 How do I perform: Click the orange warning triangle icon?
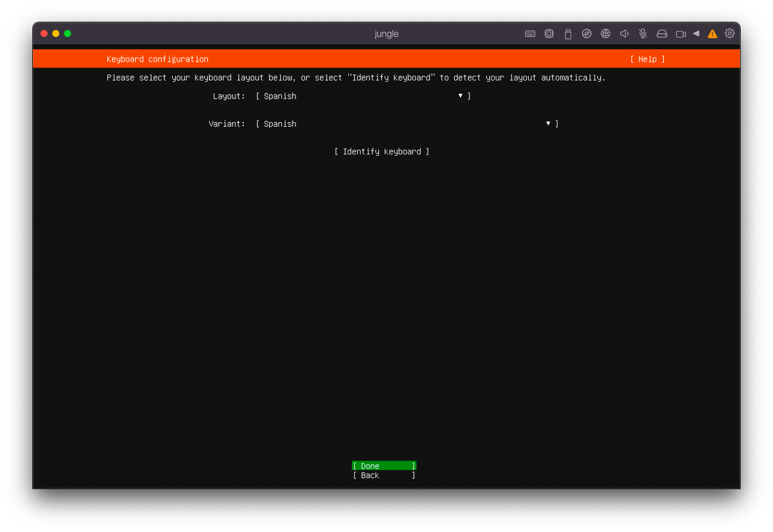click(712, 34)
